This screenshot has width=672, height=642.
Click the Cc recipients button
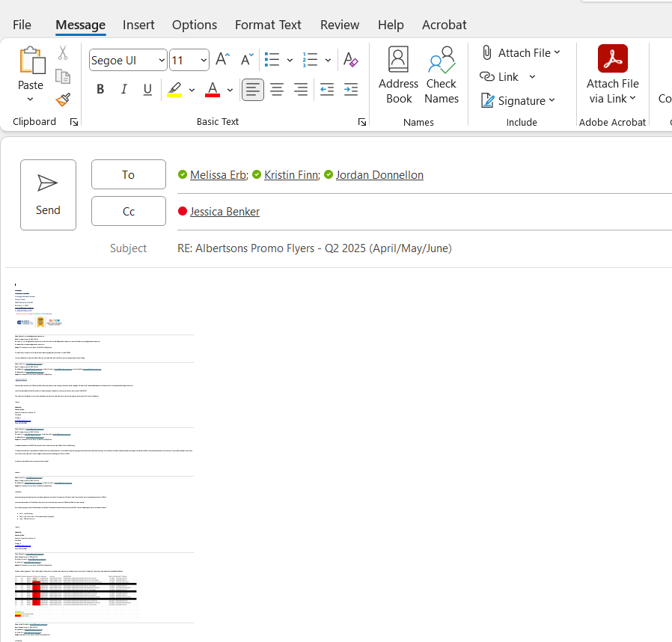click(x=129, y=211)
